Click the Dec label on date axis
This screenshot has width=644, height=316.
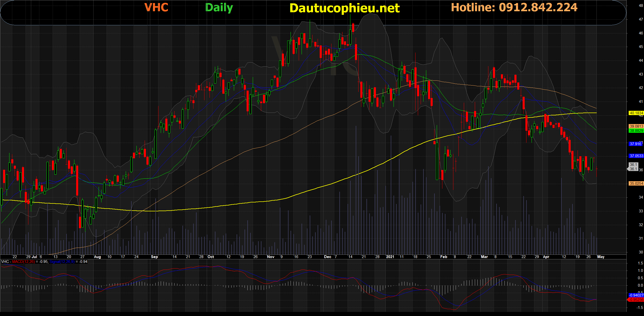pyautogui.click(x=327, y=257)
